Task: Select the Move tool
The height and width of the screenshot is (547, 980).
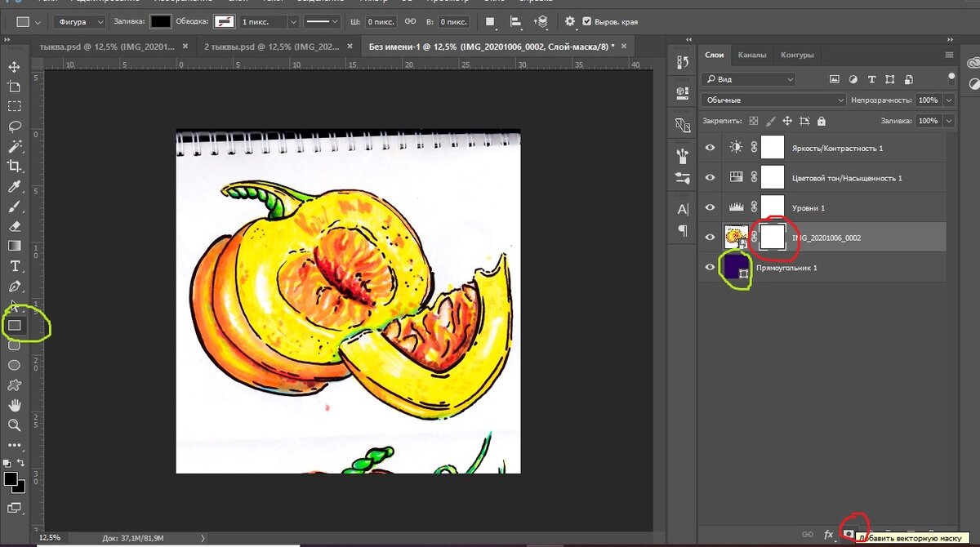Action: tap(14, 66)
